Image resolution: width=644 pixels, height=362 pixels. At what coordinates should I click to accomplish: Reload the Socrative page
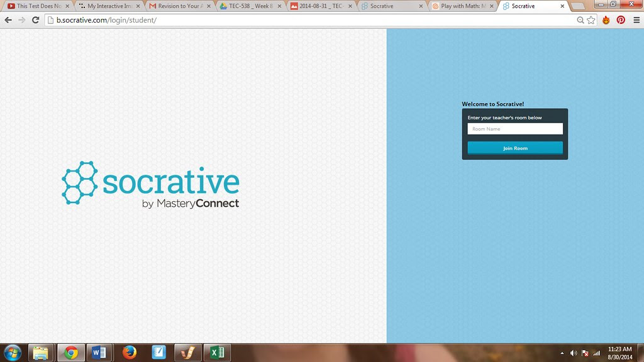click(x=36, y=20)
